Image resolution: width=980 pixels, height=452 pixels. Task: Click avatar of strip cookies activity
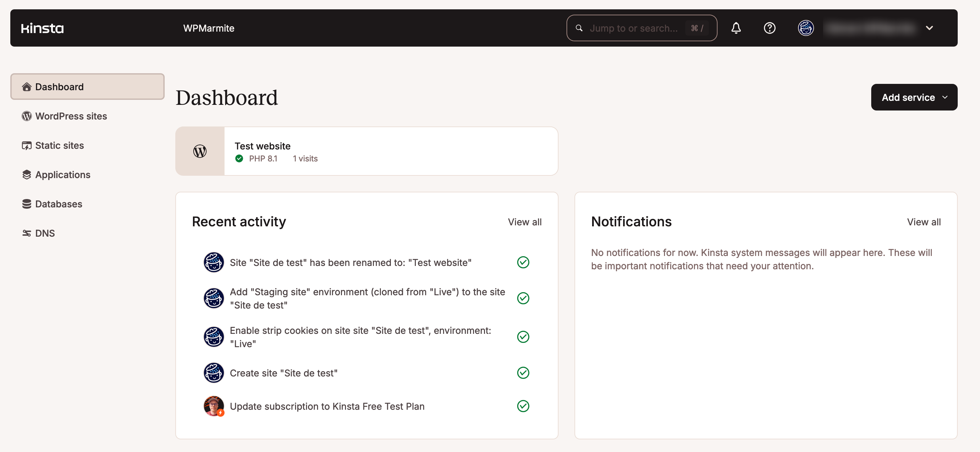[x=214, y=337]
